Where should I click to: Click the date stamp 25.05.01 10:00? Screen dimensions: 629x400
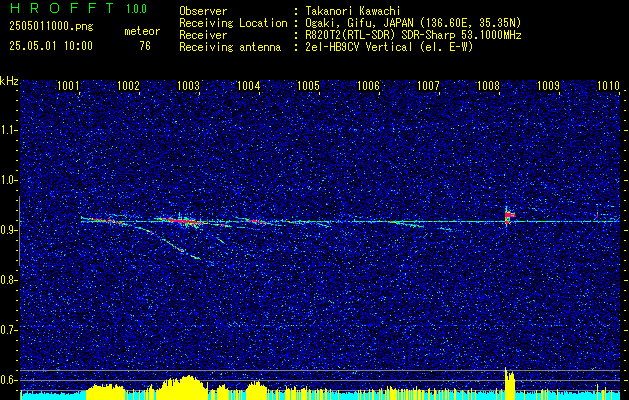tap(51, 46)
